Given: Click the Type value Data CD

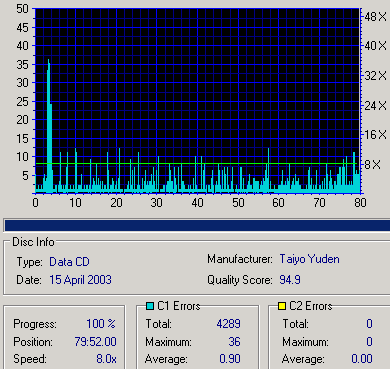Looking at the screenshot, I should point(69,262).
